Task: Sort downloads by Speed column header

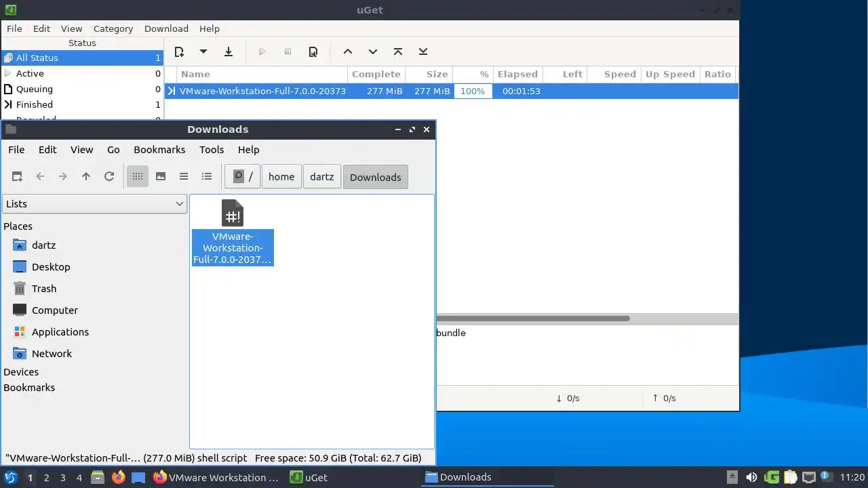Action: click(614, 74)
